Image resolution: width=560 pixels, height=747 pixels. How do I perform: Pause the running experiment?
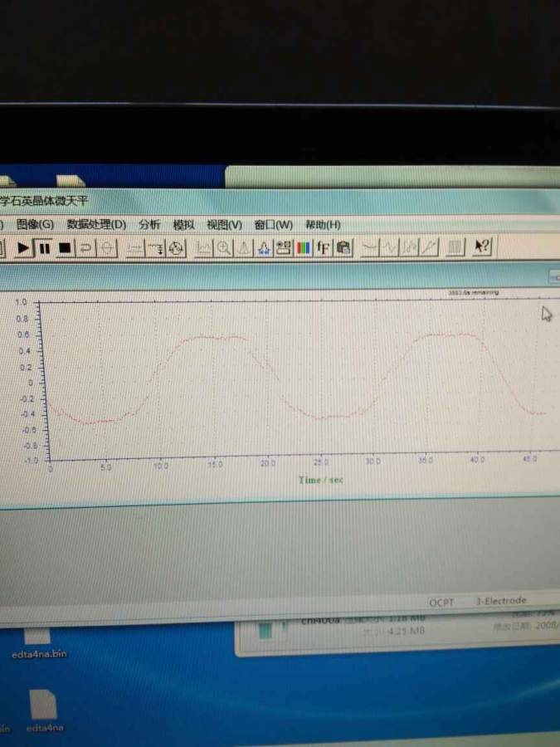pos(44,247)
